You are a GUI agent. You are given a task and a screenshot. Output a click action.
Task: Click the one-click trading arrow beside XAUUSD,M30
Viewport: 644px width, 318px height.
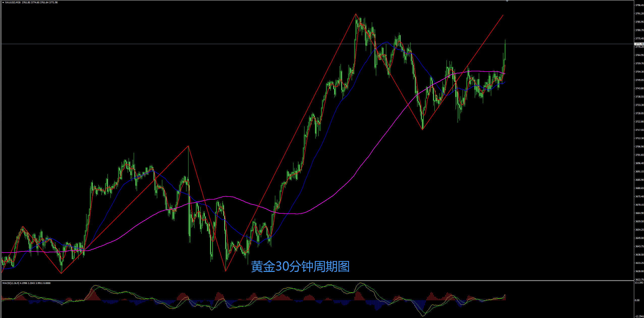pyautogui.click(x=3, y=3)
